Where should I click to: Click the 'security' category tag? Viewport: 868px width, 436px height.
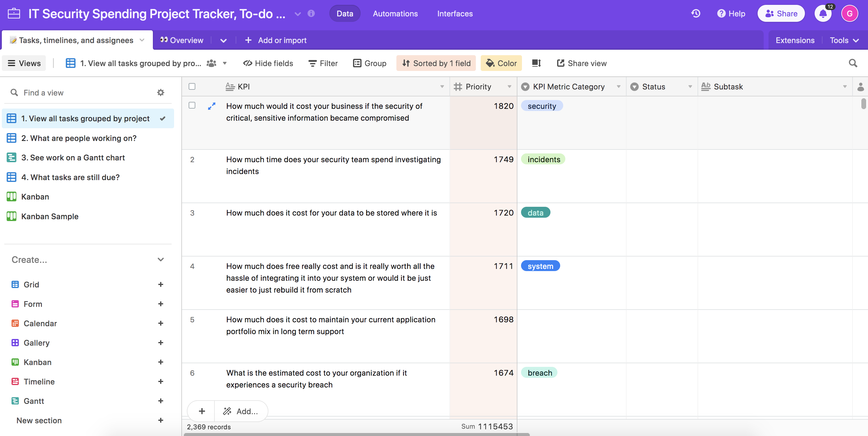click(541, 106)
